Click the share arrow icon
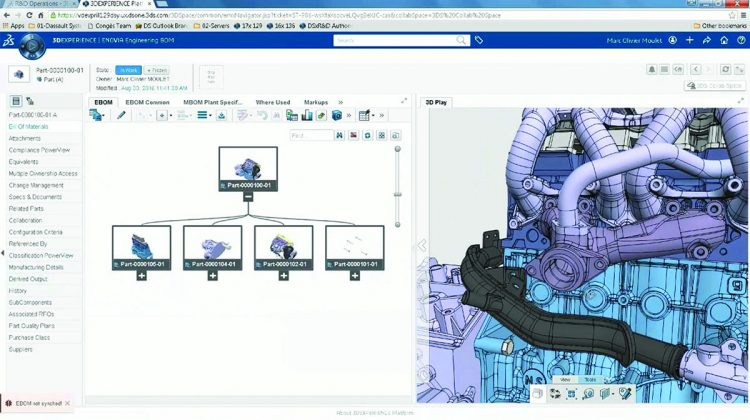The width and height of the screenshot is (750, 420). point(707,40)
